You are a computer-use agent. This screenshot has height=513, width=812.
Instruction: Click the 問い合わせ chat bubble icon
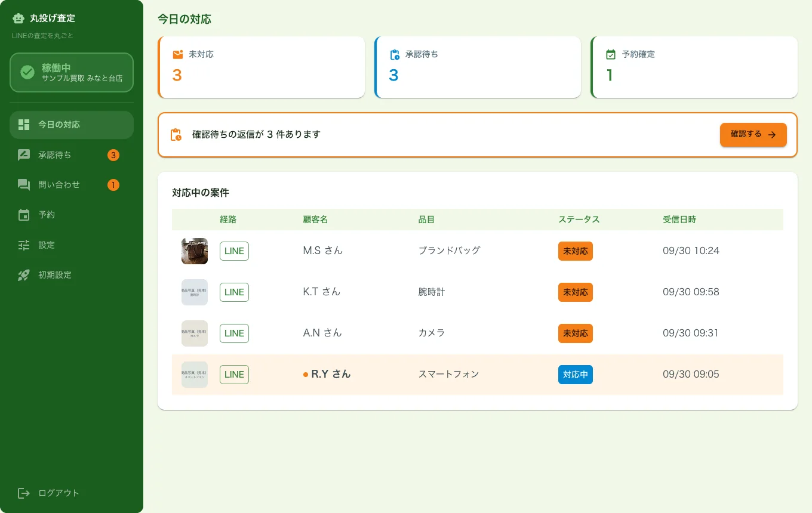(24, 185)
